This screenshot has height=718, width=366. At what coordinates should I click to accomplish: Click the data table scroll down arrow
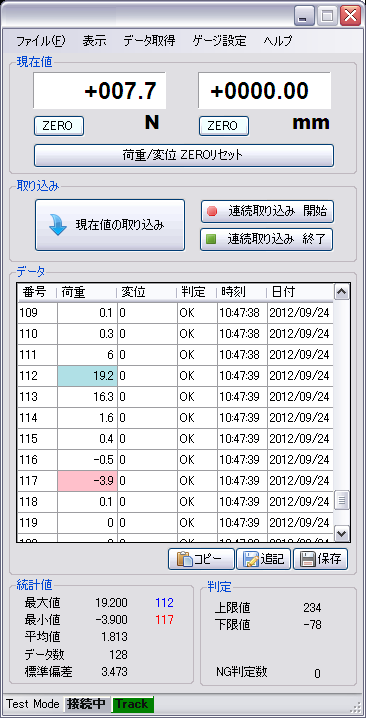click(342, 533)
